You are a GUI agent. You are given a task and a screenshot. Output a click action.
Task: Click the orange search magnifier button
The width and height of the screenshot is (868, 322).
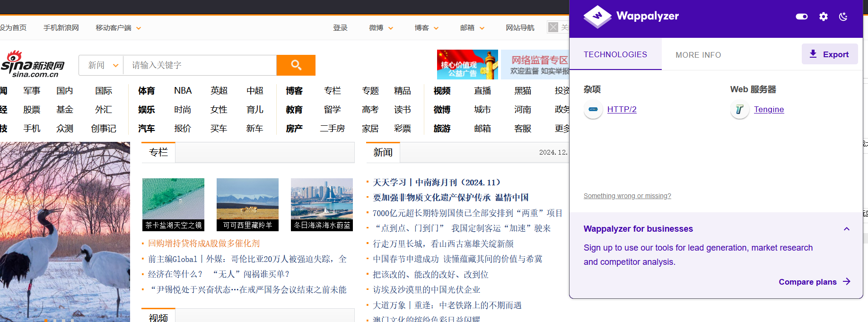pyautogui.click(x=296, y=65)
